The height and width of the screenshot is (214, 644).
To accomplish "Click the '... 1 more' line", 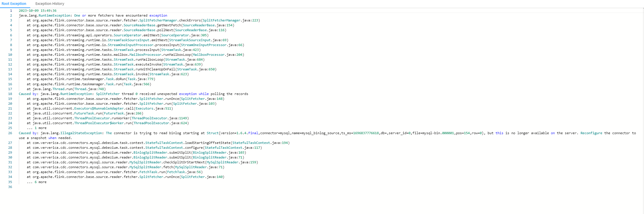I will 37,128.
